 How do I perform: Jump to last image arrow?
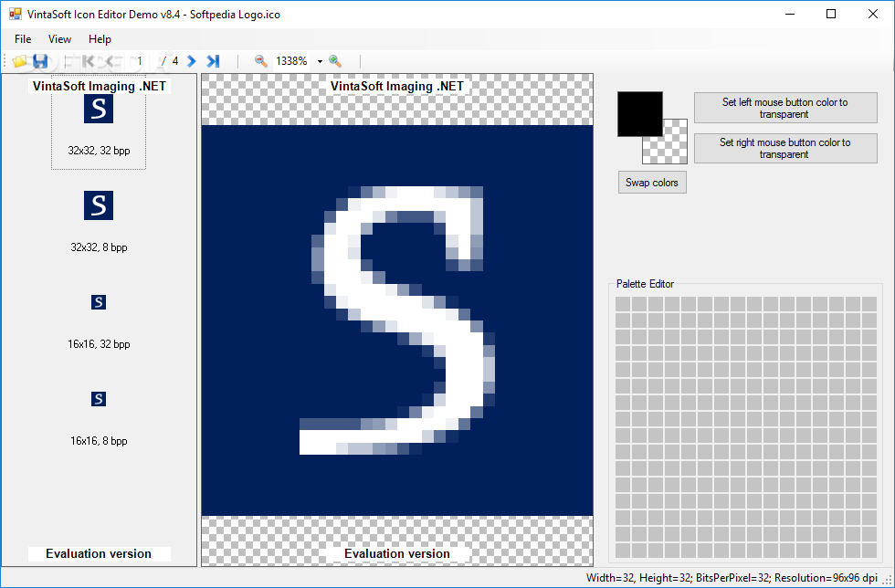213,61
